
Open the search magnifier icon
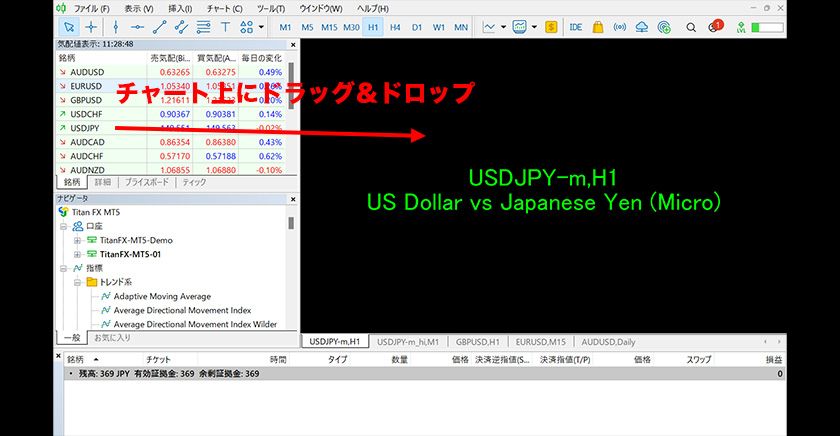click(691, 27)
